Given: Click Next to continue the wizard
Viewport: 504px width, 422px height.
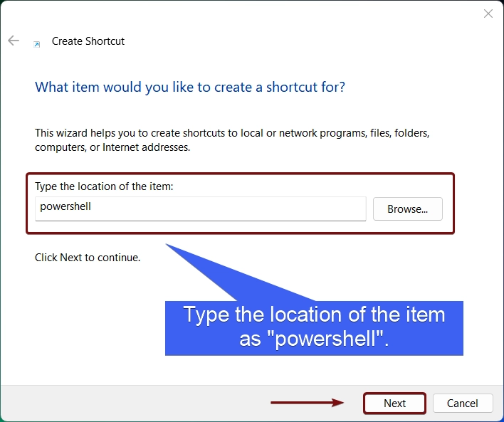Looking at the screenshot, I should click(x=394, y=403).
